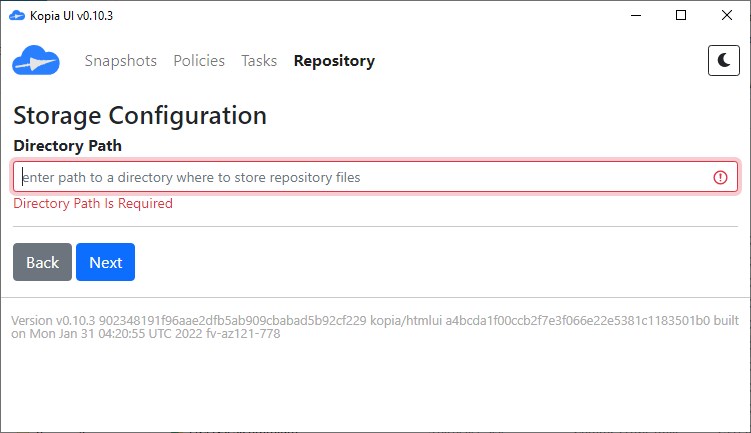
Task: Close the Kopia UI window
Action: [x=727, y=15]
